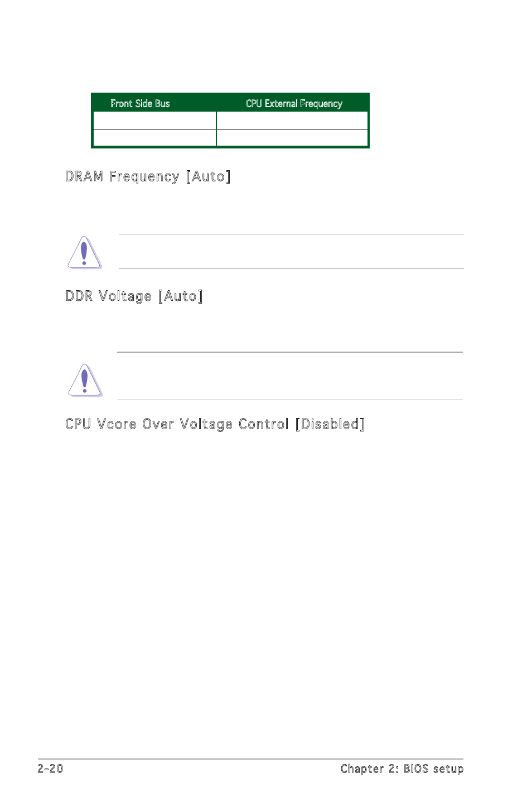532x802 pixels.
Task: Click the caution icon below DRAM Frequency
Action: (85, 252)
